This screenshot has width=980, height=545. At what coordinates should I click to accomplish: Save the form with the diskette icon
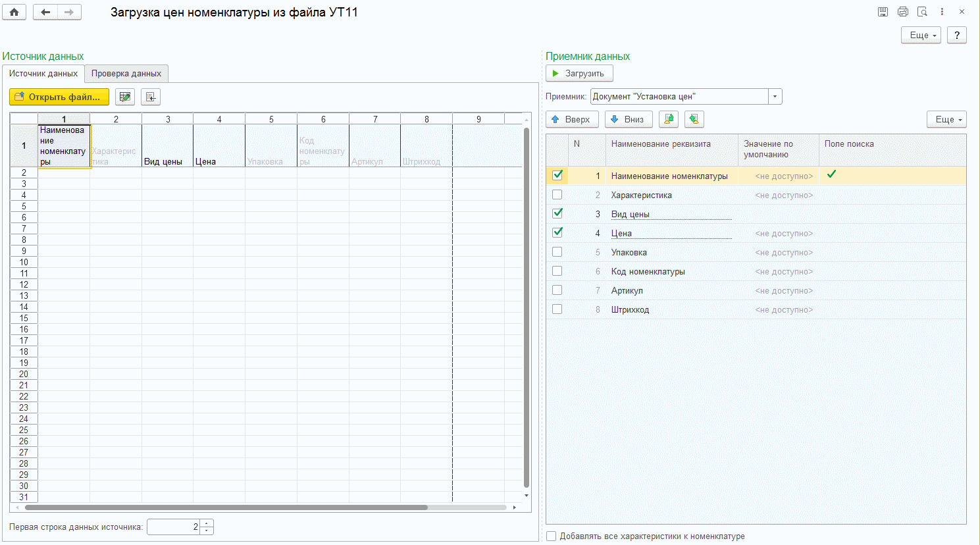(x=883, y=12)
